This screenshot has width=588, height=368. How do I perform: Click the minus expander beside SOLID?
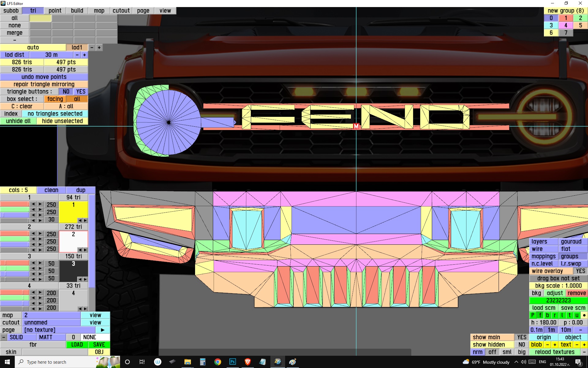click(3, 337)
